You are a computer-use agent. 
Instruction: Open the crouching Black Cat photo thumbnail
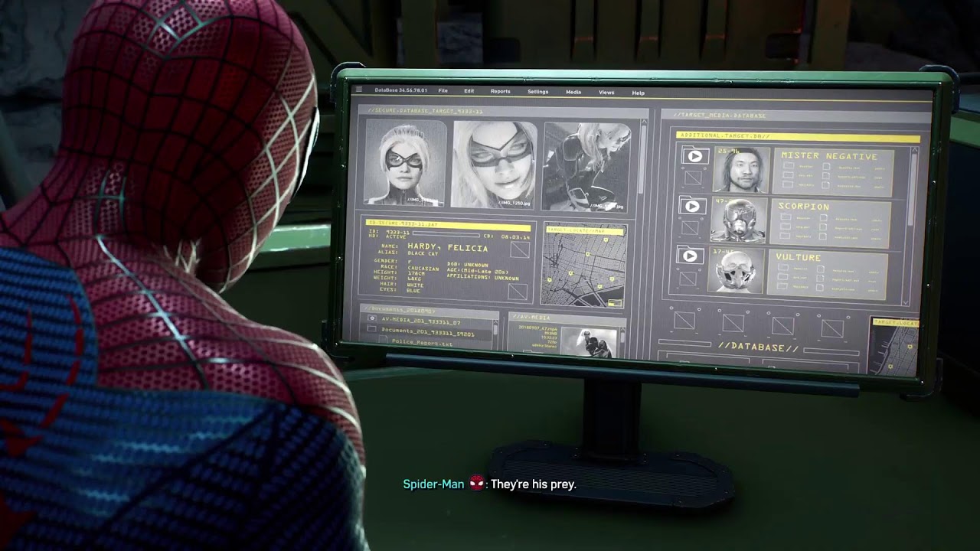click(587, 167)
